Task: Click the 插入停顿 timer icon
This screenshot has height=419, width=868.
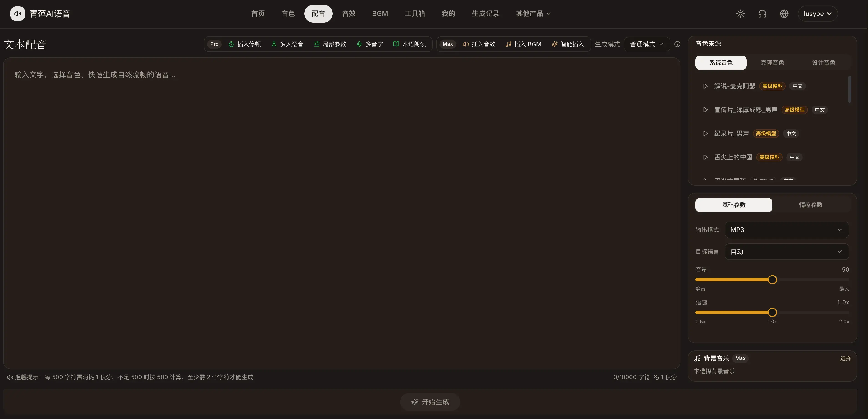Action: click(x=231, y=44)
